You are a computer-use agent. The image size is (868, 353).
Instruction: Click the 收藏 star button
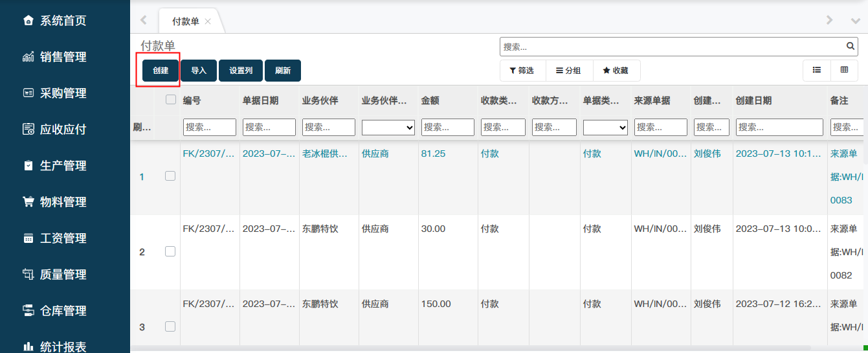tap(616, 71)
